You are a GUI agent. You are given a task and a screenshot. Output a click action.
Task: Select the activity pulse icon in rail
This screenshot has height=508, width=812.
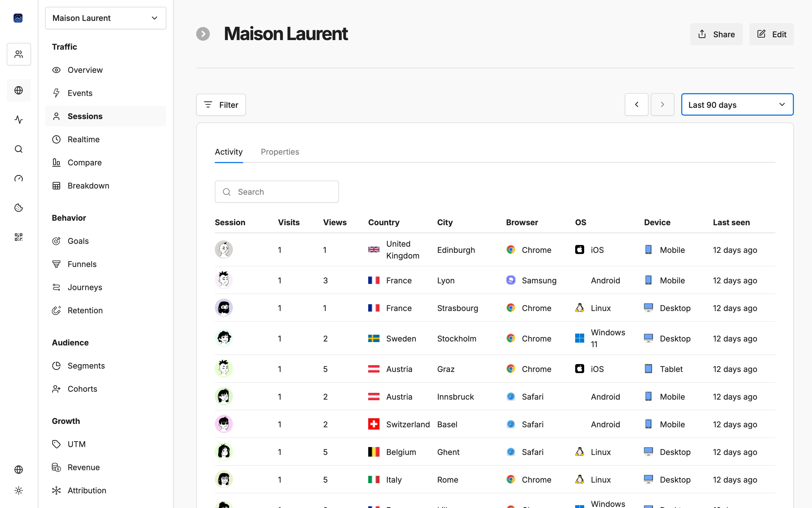[19, 120]
